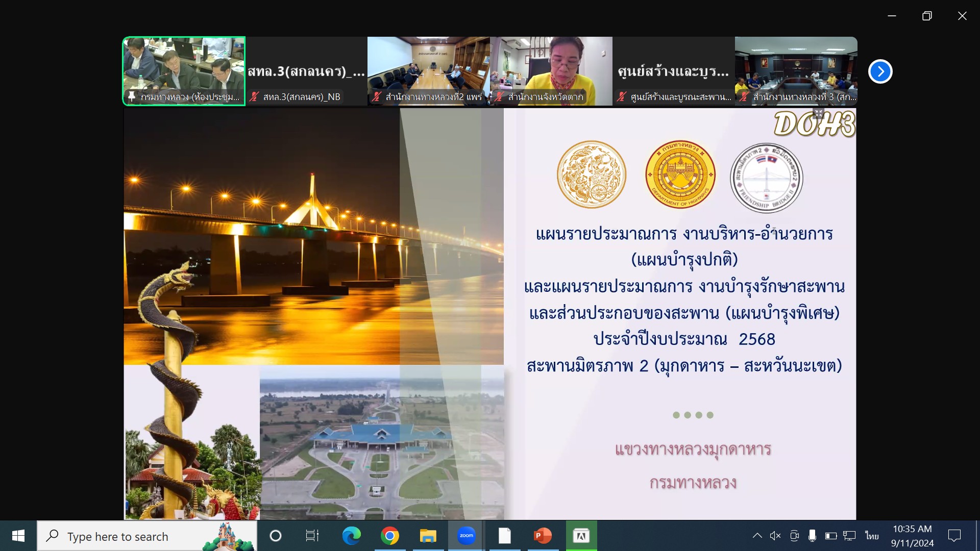The width and height of the screenshot is (980, 551).
Task: Open clock and calendar flyout
Action: pos(912,536)
